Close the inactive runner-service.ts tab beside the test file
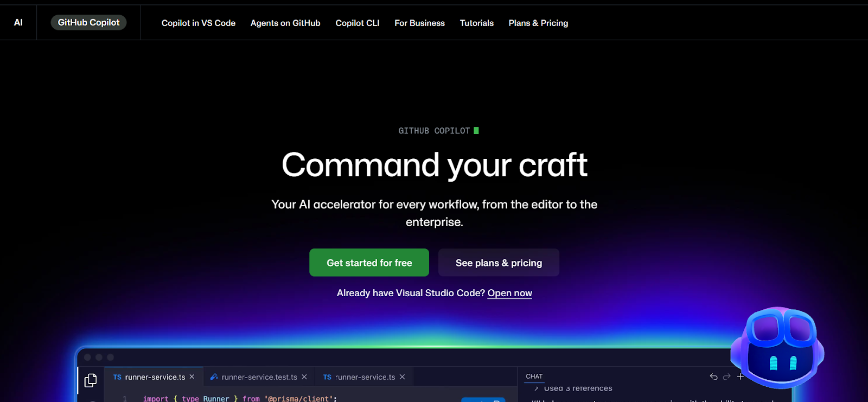This screenshot has width=868, height=402. 402,377
